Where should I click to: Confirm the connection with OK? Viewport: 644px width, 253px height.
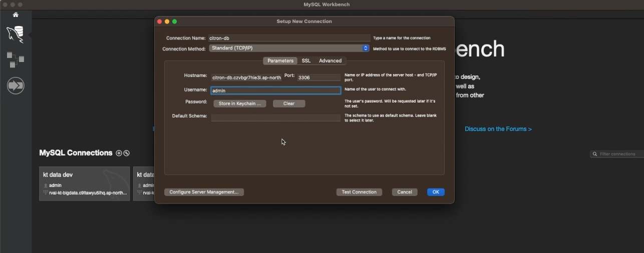(x=436, y=192)
